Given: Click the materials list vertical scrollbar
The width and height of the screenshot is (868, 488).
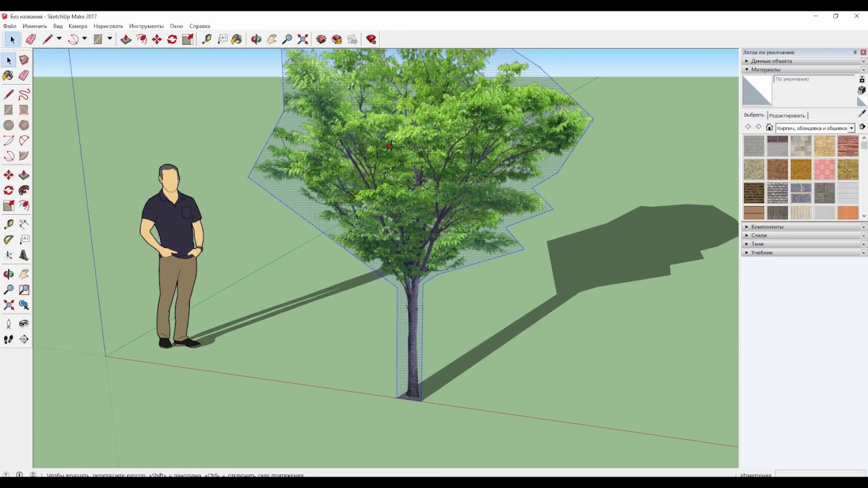Looking at the screenshot, I should [864, 176].
